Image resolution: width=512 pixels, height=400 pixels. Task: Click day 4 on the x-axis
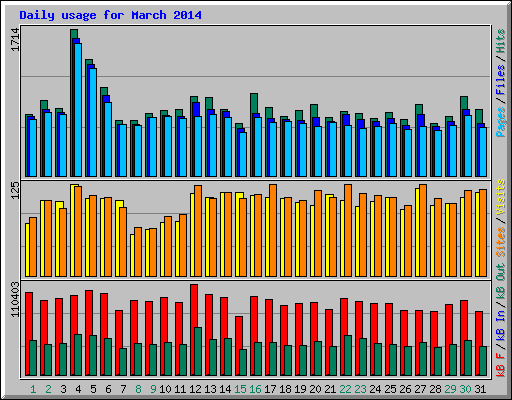pos(78,389)
